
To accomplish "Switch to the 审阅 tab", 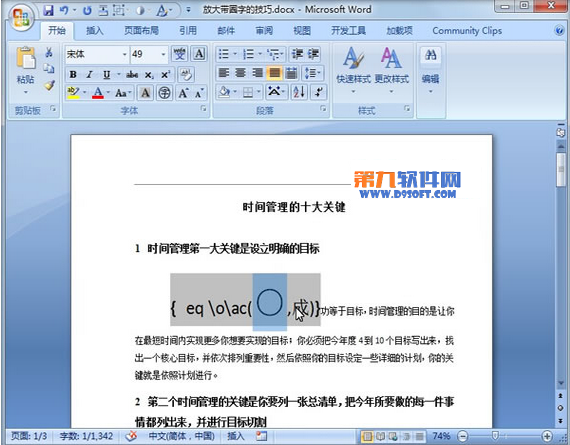I will pyautogui.click(x=264, y=31).
